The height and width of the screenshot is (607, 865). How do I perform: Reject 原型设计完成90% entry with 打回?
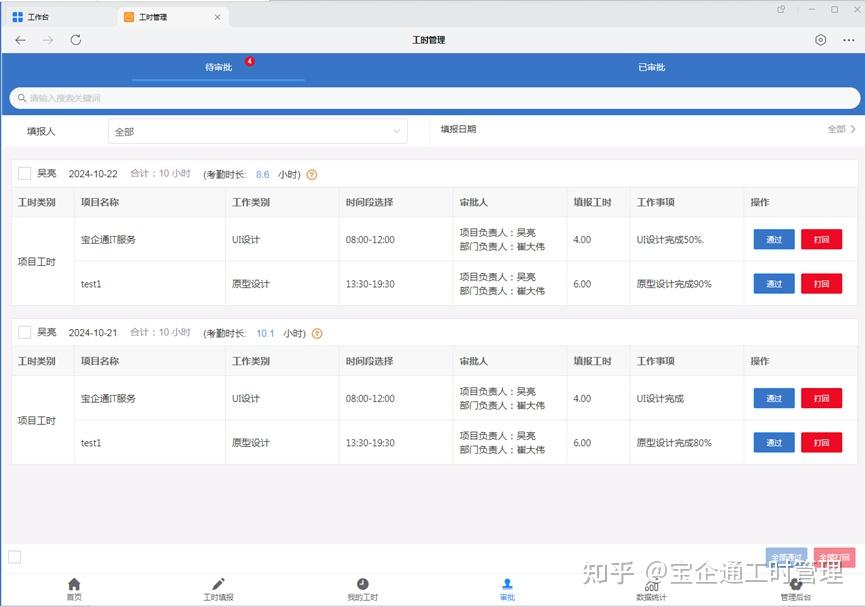coord(821,284)
